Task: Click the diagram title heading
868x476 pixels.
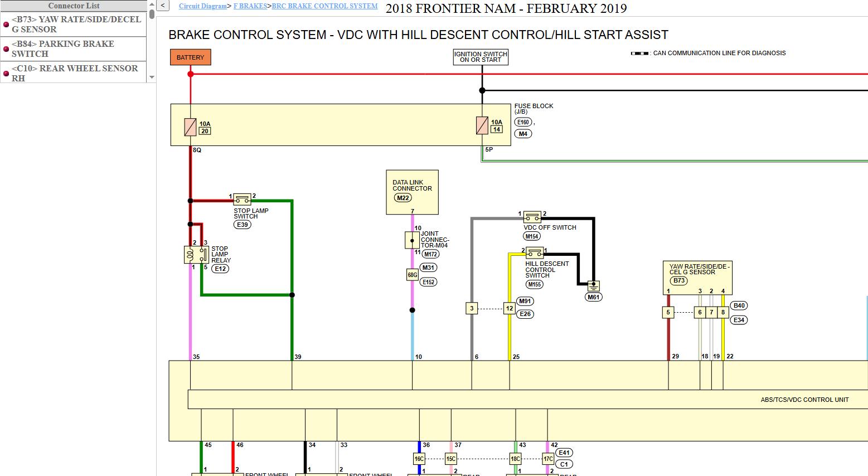Action: pyautogui.click(x=418, y=35)
